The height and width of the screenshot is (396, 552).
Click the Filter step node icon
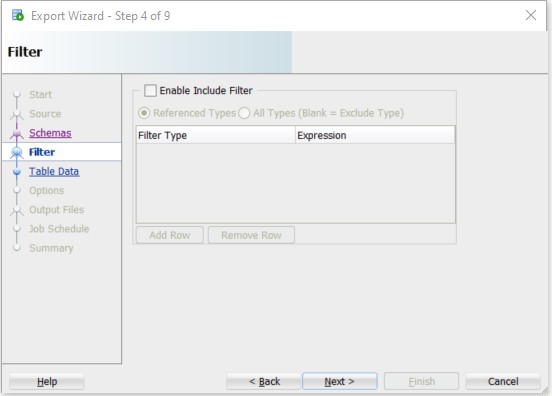17,152
